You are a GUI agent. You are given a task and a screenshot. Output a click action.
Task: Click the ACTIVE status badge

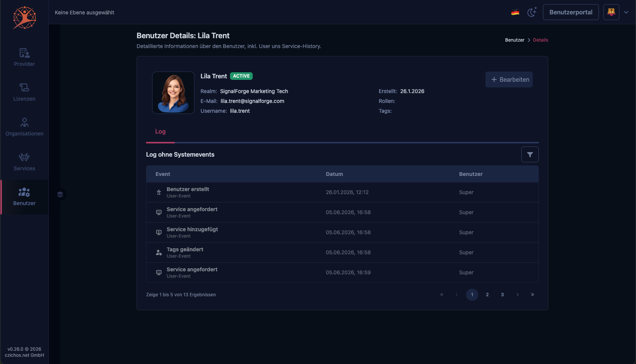coord(241,76)
